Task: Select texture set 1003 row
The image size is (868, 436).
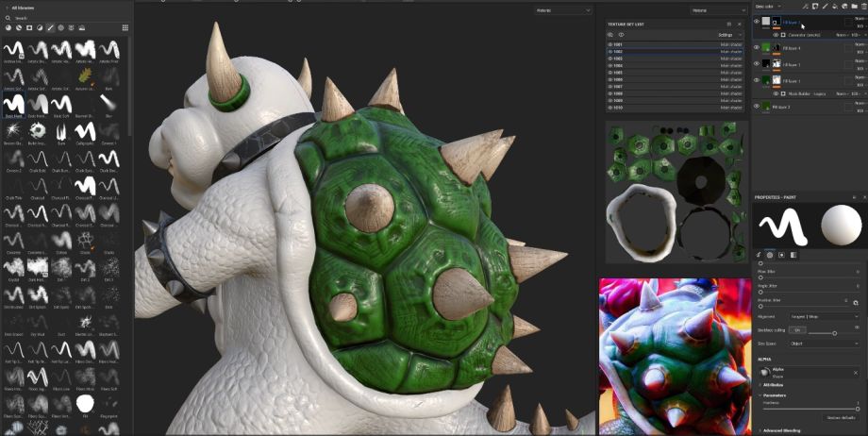Action: [x=676, y=59]
